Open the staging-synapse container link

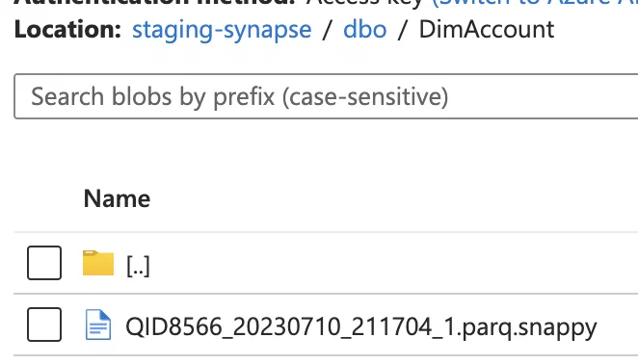(222, 30)
